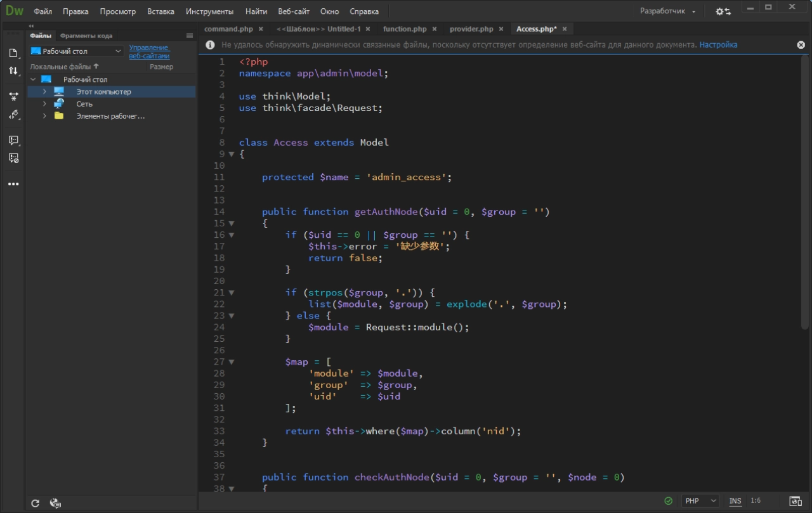This screenshot has width=812, height=513.
Task: Close the provider.php tab
Action: click(501, 29)
